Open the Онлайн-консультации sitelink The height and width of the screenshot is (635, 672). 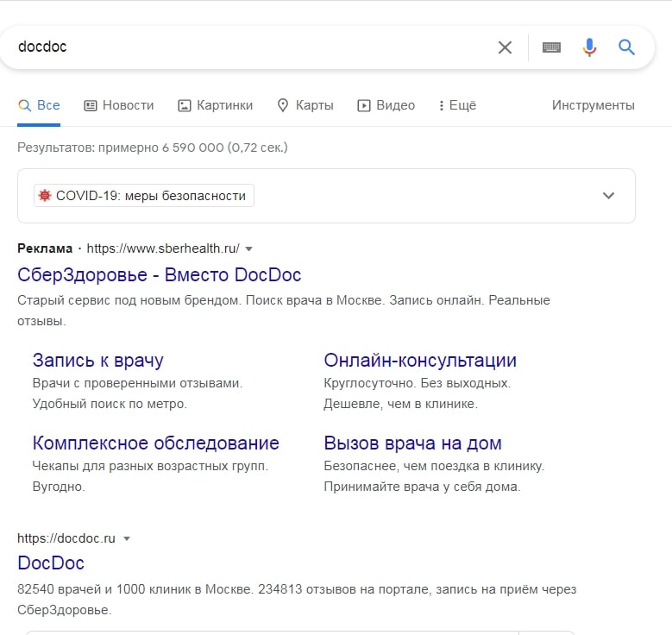420,360
